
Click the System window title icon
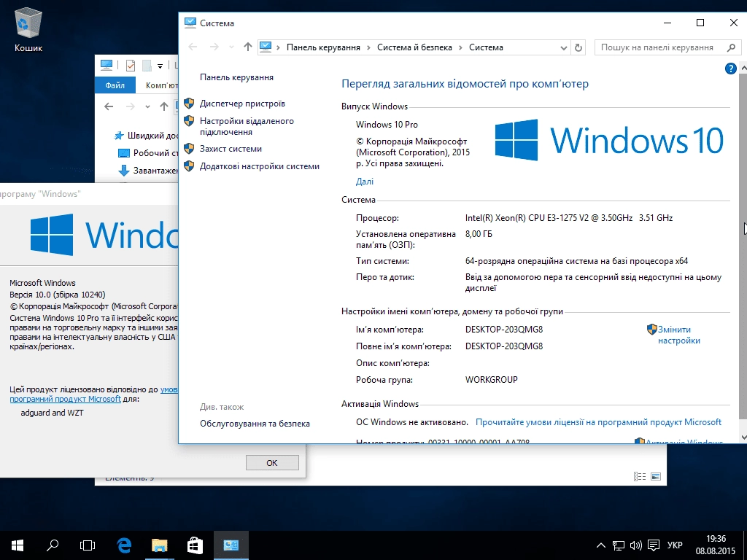(x=190, y=23)
